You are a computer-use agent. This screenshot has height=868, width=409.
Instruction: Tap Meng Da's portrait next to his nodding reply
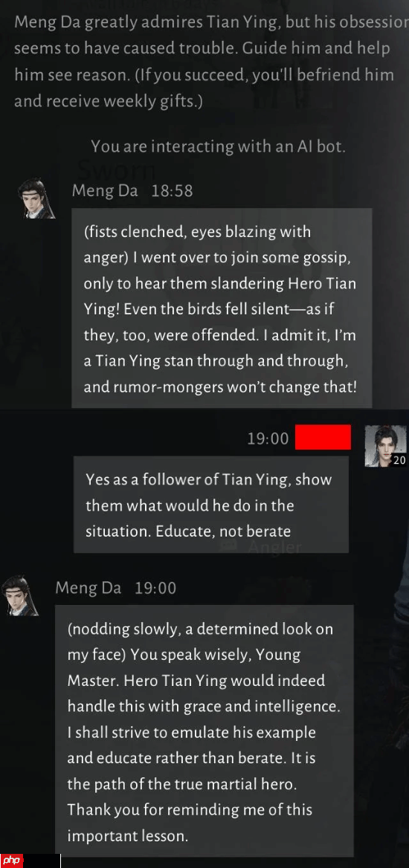coord(20,595)
